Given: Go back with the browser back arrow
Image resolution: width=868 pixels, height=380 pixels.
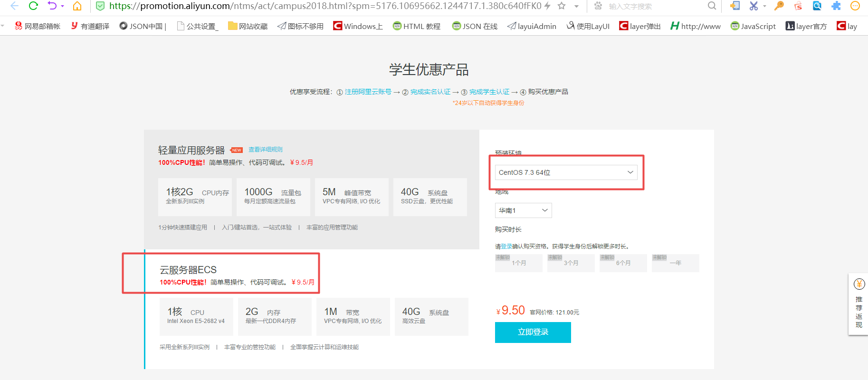Looking at the screenshot, I should (x=14, y=6).
